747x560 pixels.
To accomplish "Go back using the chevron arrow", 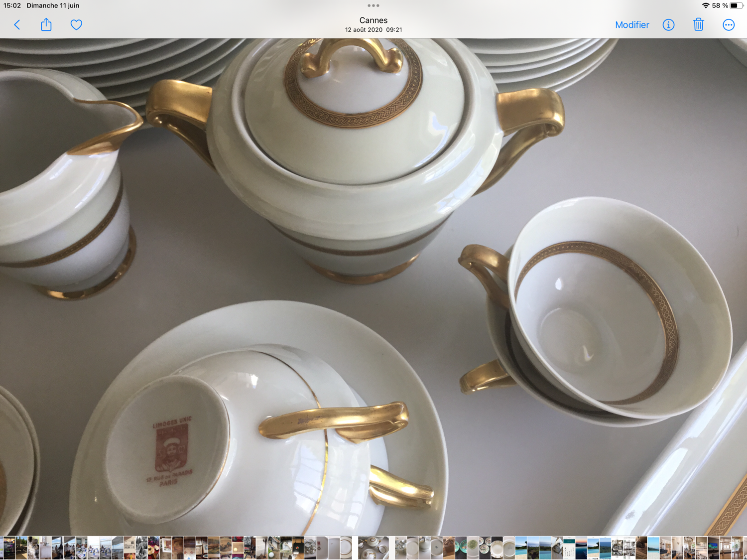I will tap(17, 24).
